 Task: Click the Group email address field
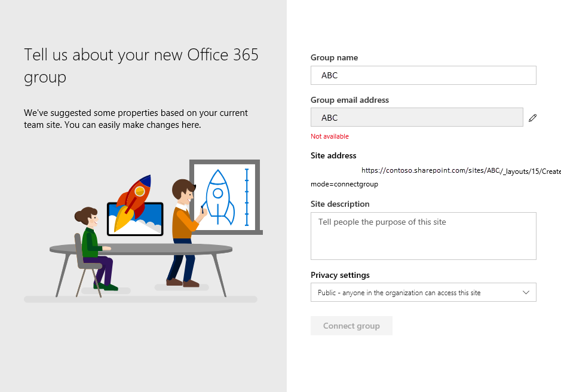tap(417, 117)
